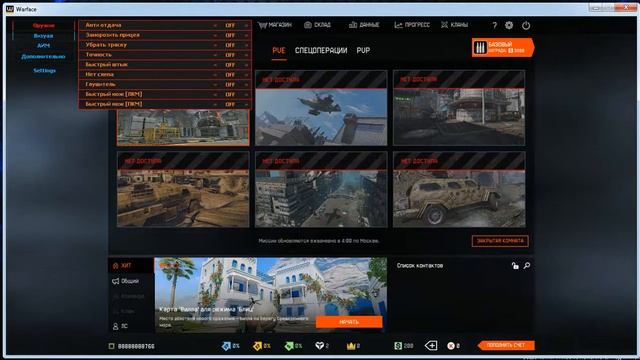Screen dimensions: 640x360
Task: Select АИМ category in cheat menu
Action: [x=43, y=46]
